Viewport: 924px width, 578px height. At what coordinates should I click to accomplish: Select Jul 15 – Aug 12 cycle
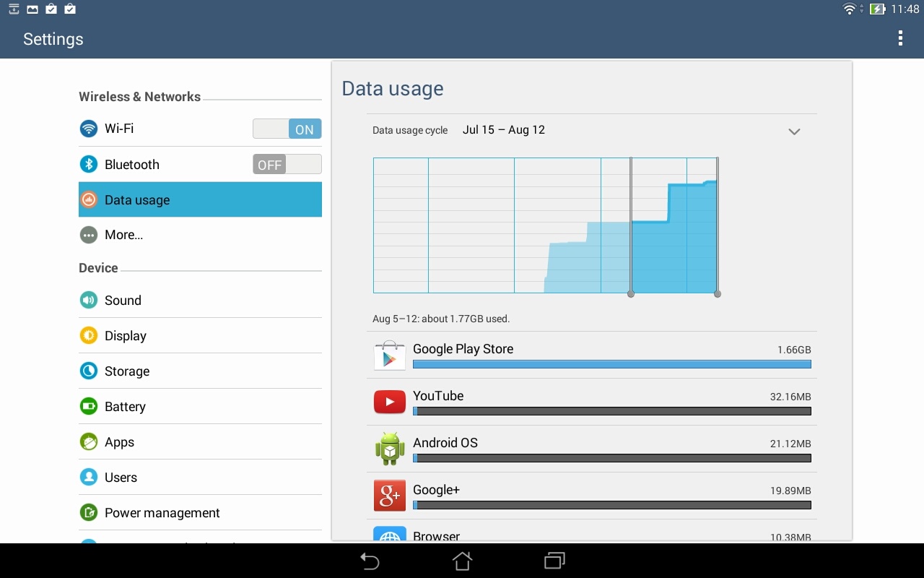[504, 130]
